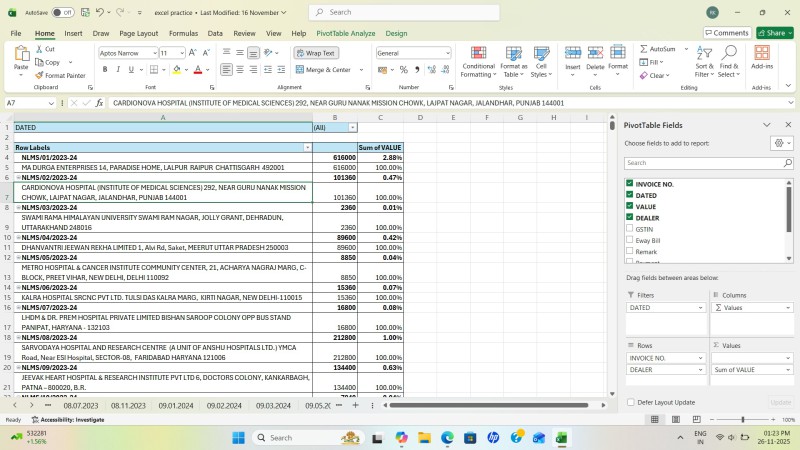Image resolution: width=800 pixels, height=450 pixels.
Task: Click the Find & Select magnifier
Action: click(x=728, y=59)
